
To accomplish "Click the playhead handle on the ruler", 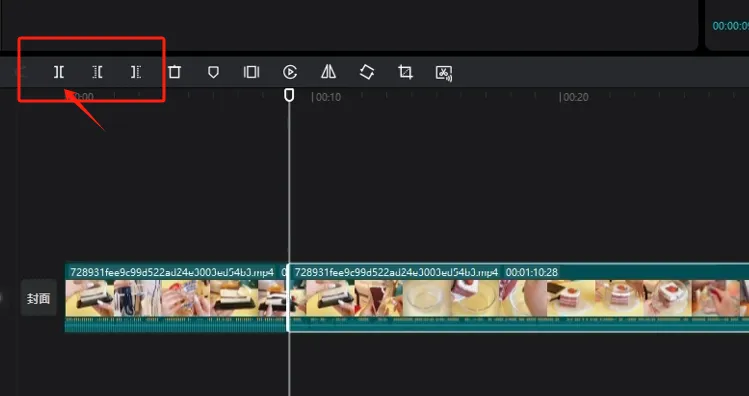I will click(289, 95).
